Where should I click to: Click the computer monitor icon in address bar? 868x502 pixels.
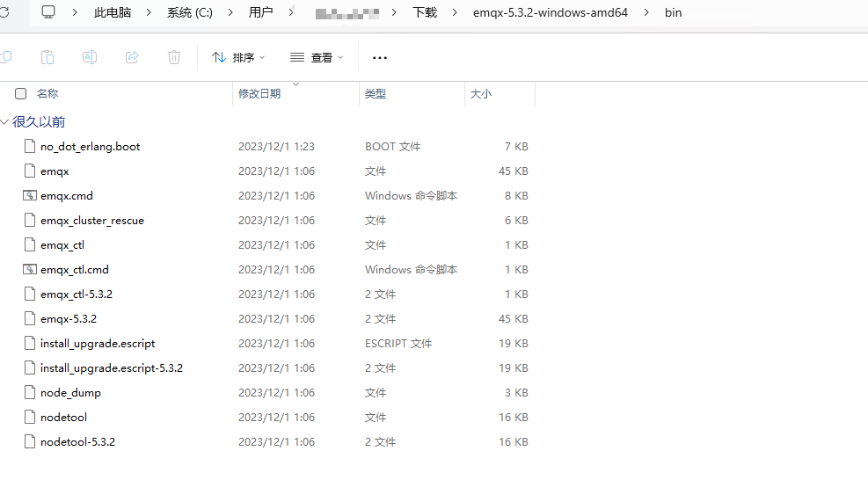(48, 12)
